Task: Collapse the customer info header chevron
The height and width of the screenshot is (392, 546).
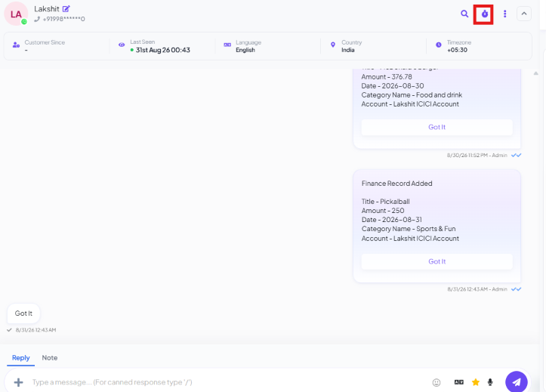Action: click(523, 14)
